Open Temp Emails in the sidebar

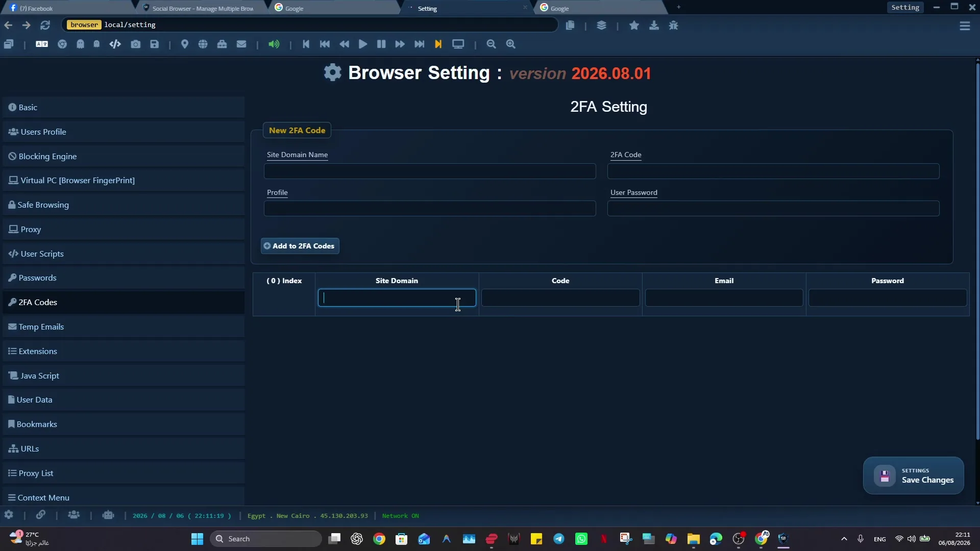pyautogui.click(x=124, y=327)
